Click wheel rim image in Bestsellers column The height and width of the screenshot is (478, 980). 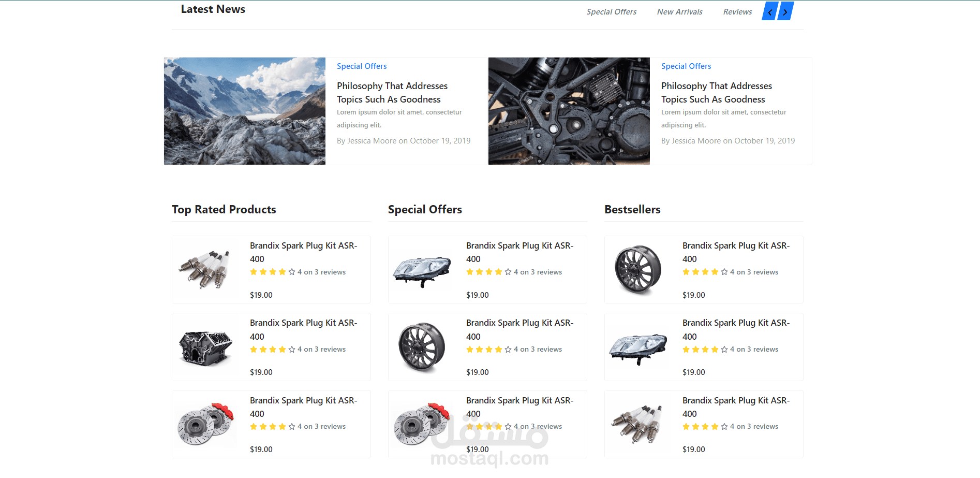pyautogui.click(x=637, y=269)
